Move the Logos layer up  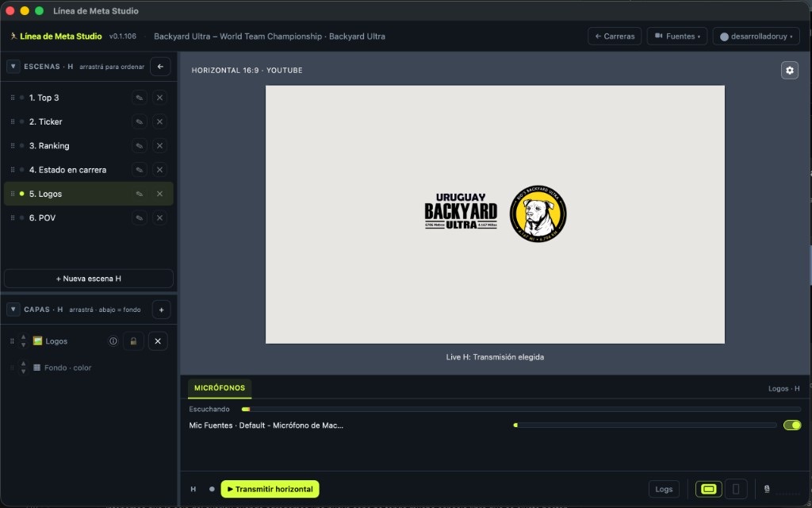tap(23, 337)
